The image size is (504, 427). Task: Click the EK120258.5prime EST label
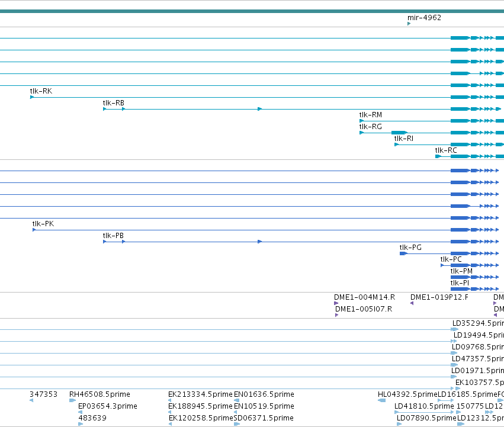201,418
